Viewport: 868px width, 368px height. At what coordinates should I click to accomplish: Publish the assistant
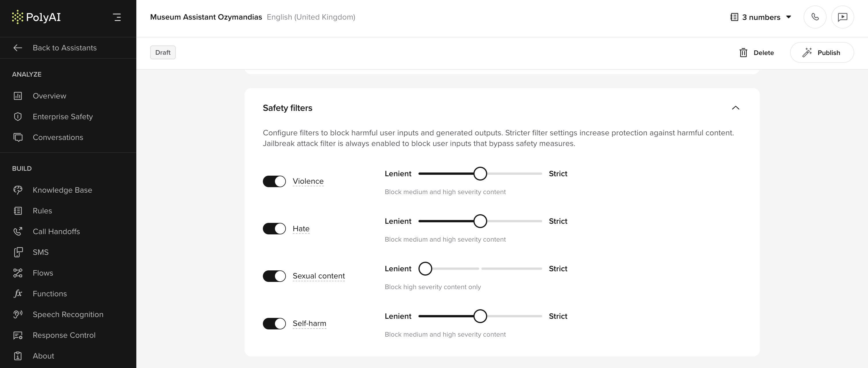click(822, 53)
